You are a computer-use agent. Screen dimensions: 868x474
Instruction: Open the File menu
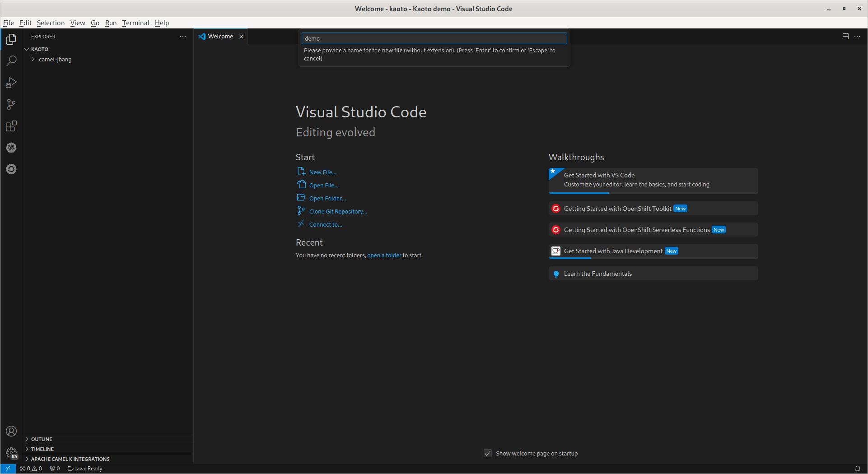click(9, 23)
